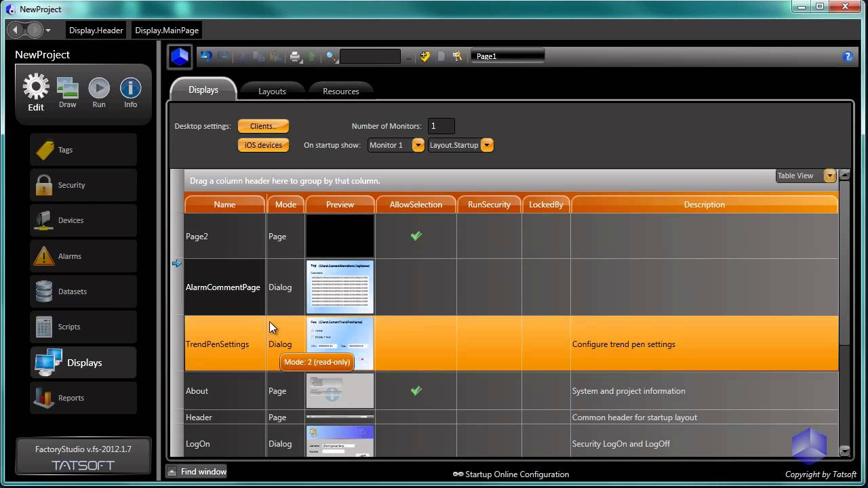
Task: Click the Cut toolbar icon
Action: coord(243,56)
